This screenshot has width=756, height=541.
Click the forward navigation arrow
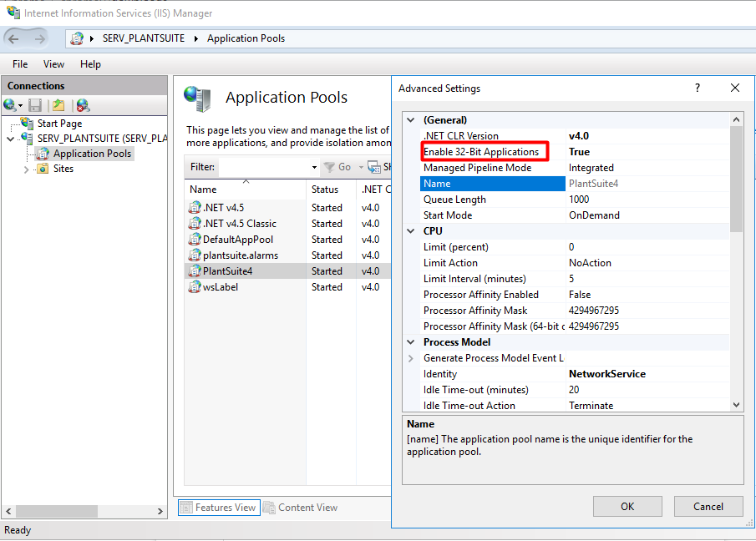click(40, 38)
